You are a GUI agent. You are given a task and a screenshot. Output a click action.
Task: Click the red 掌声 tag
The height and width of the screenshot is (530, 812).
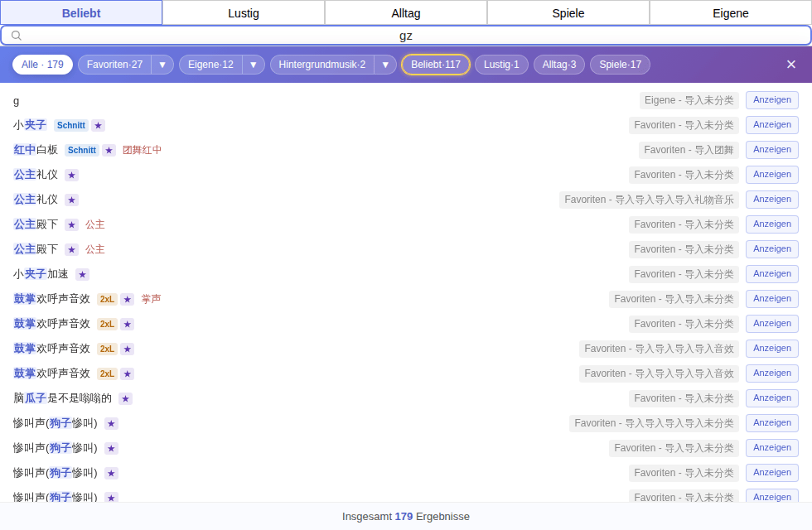151,299
